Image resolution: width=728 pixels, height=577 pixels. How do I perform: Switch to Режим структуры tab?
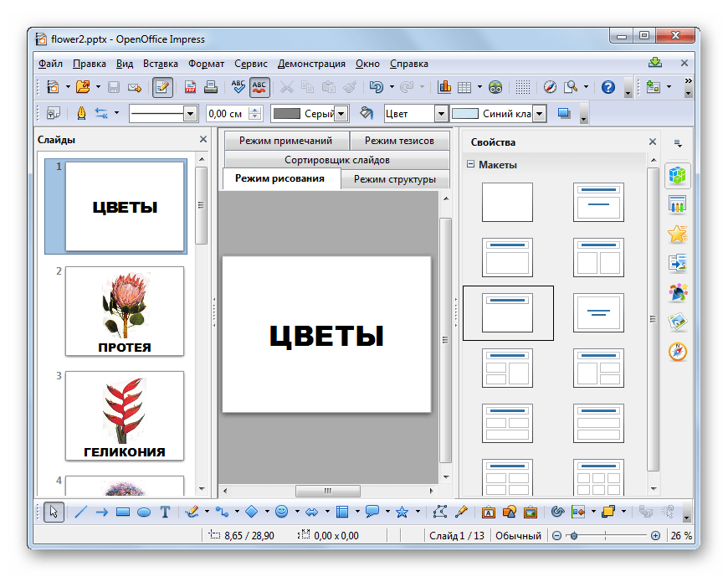click(395, 179)
